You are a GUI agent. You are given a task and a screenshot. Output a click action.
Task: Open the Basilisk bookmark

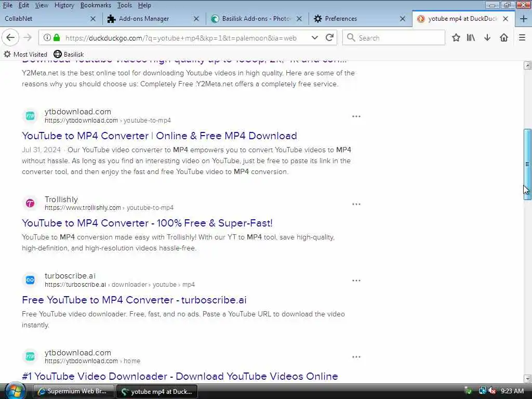point(69,54)
